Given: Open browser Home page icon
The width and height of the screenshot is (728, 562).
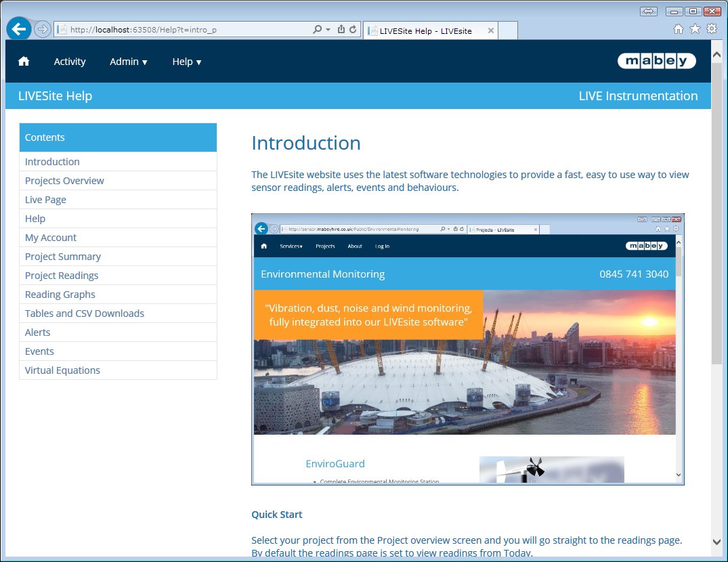Looking at the screenshot, I should pyautogui.click(x=679, y=29).
